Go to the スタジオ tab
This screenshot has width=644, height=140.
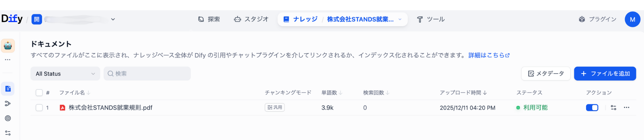(x=252, y=19)
